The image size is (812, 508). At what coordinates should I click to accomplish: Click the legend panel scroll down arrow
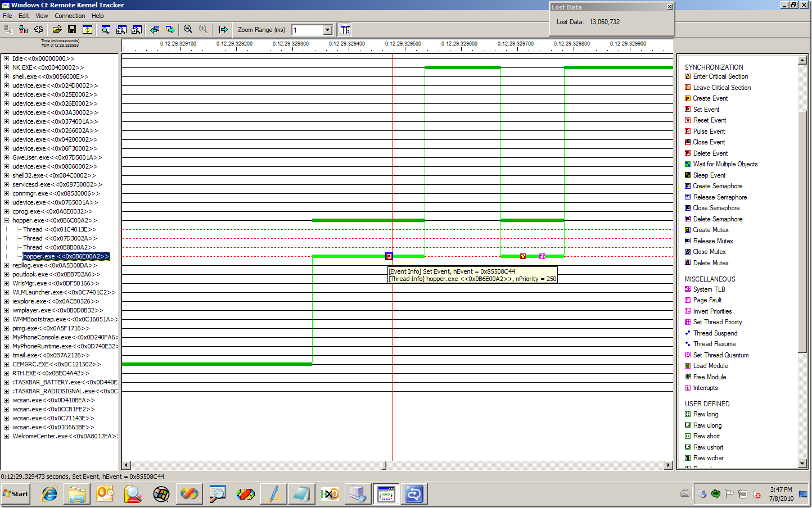[x=802, y=464]
